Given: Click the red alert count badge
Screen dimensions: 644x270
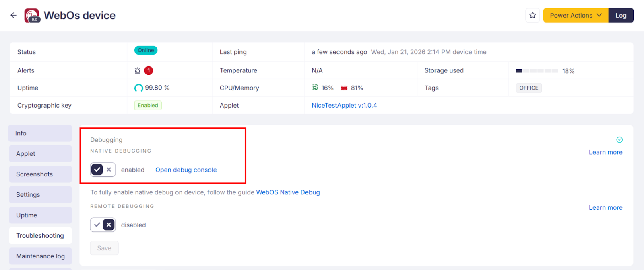Looking at the screenshot, I should point(149,70).
